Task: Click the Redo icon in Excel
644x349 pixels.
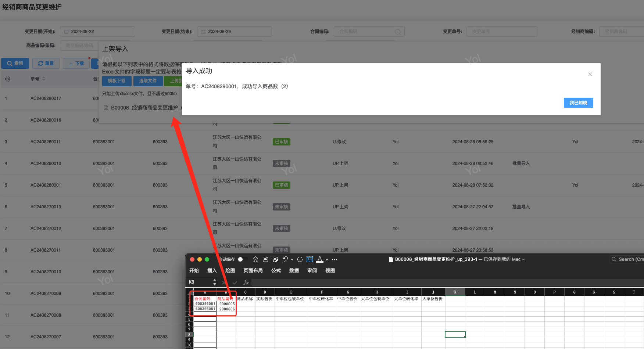Action: click(300, 259)
